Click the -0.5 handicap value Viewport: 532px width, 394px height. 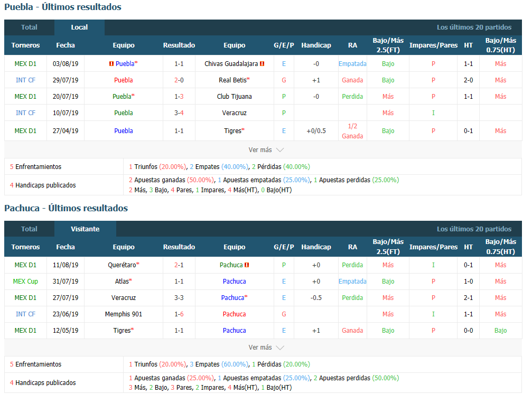(x=316, y=298)
